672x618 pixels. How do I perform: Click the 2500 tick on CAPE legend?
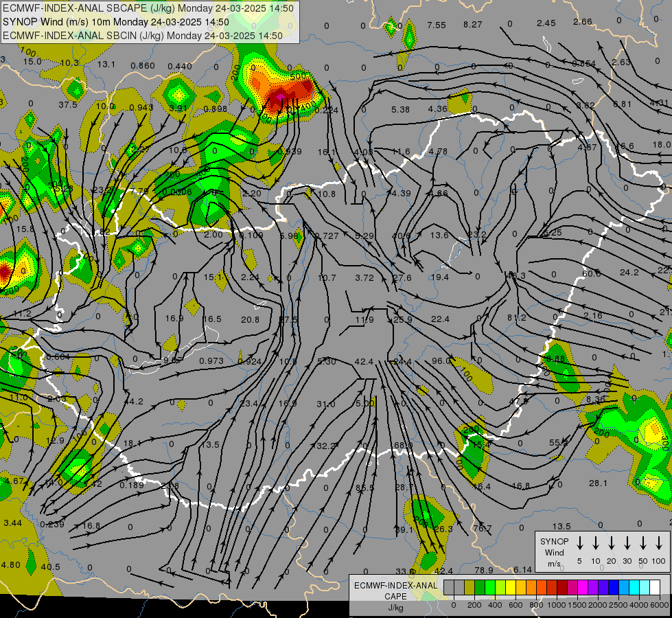point(618,605)
